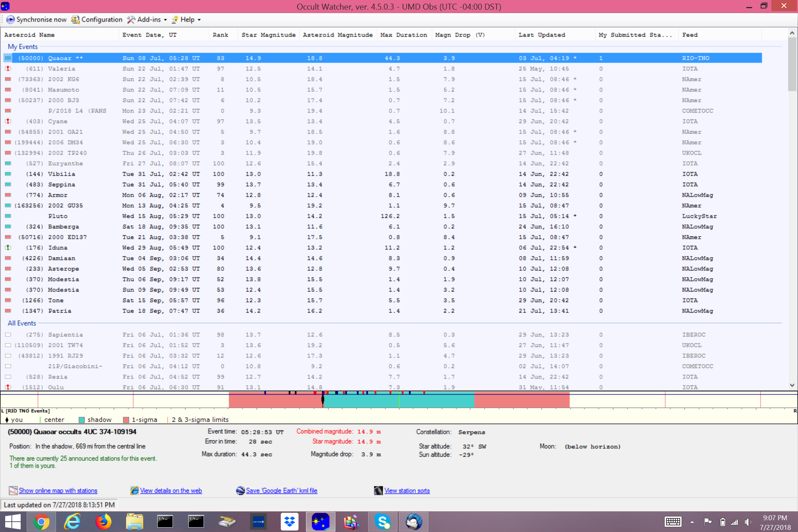This screenshot has height=532, width=798.
Task: Click the View station sorts icon
Action: pos(378,491)
